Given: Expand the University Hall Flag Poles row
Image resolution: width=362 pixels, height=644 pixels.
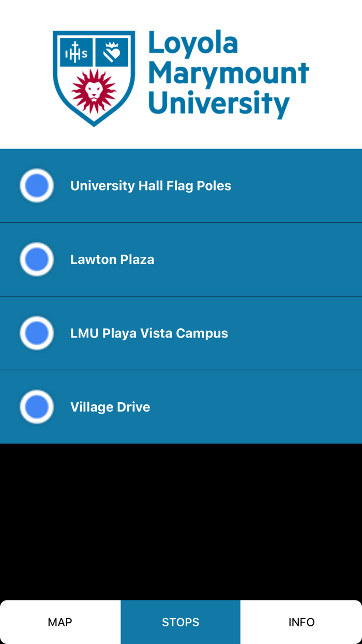Looking at the screenshot, I should tap(181, 185).
